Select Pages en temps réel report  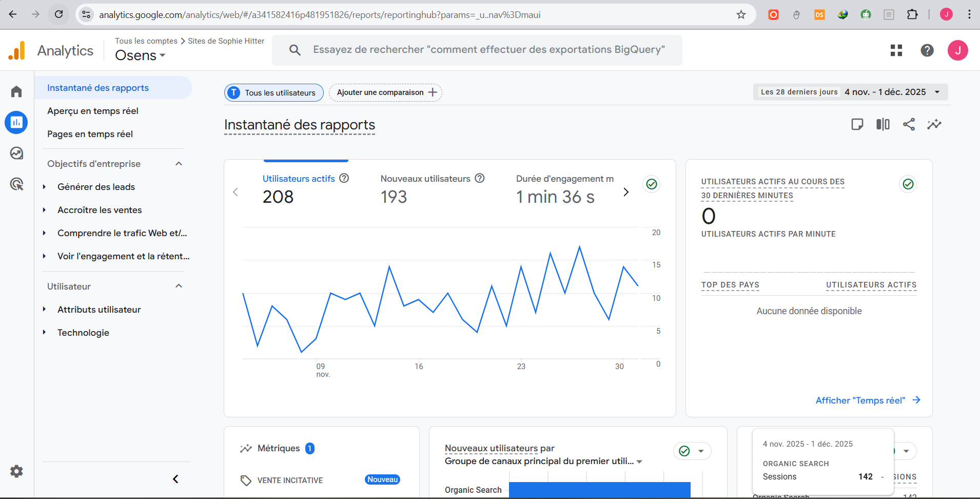90,134
